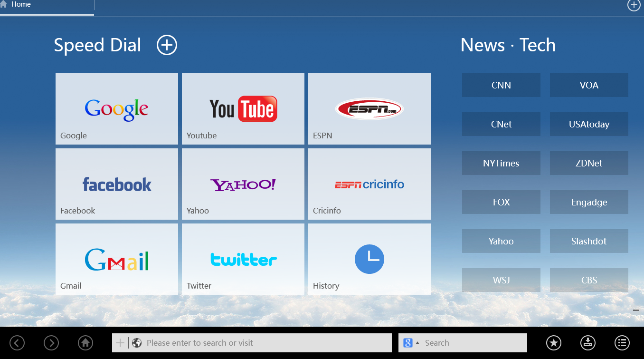This screenshot has height=359, width=644.
Task: Open the ZDNet tech link
Action: click(x=589, y=163)
